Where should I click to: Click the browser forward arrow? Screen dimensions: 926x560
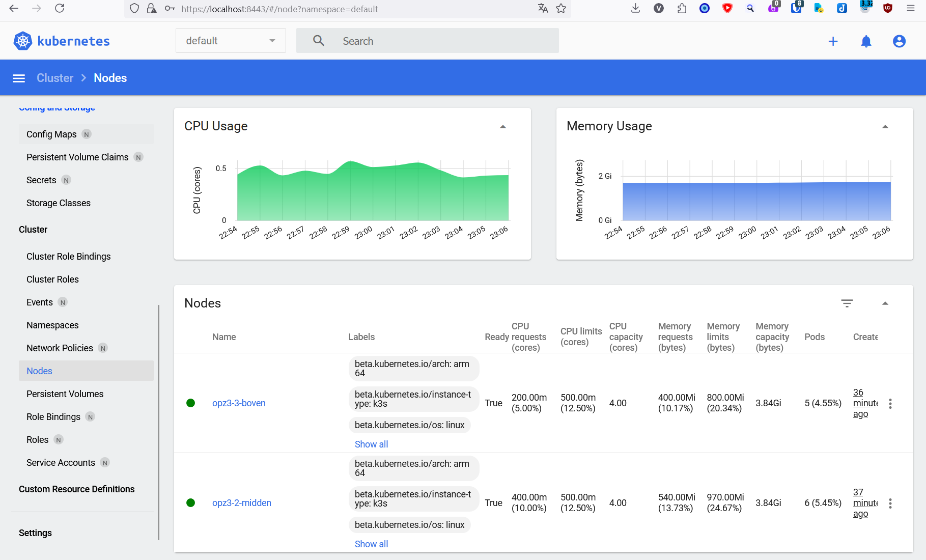point(37,8)
